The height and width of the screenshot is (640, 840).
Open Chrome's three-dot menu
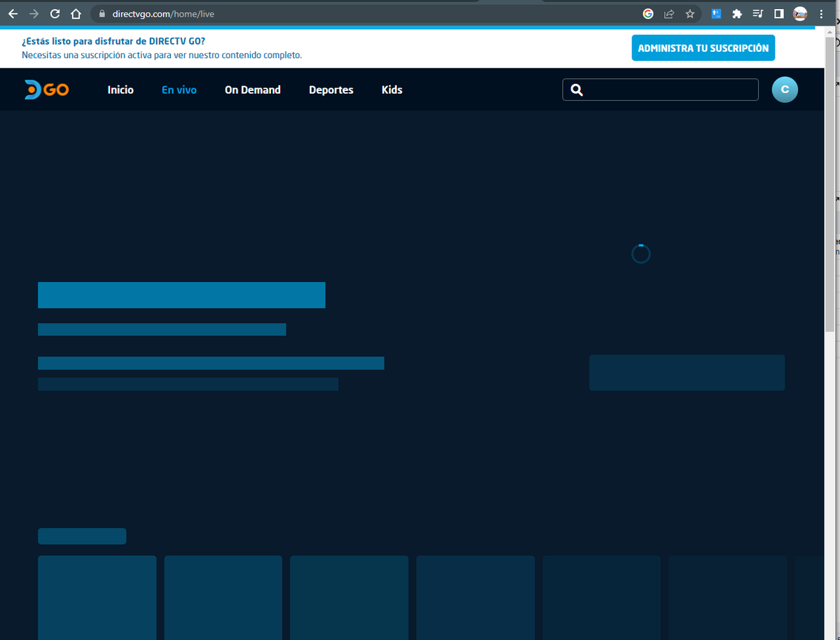820,14
